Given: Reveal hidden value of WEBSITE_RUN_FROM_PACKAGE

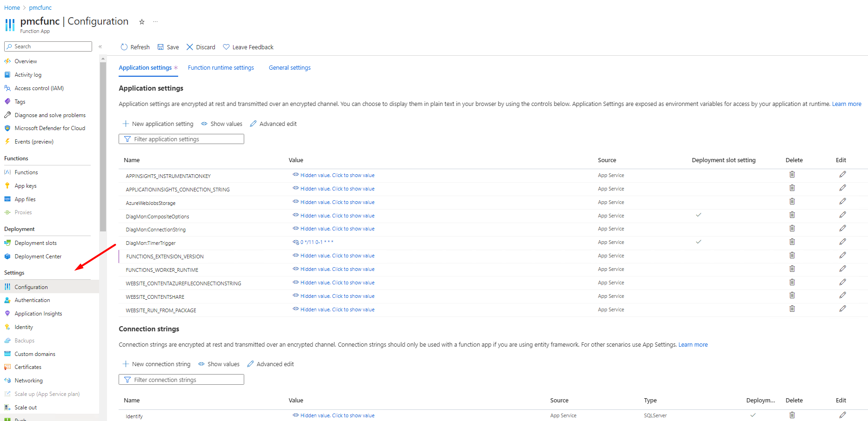Looking at the screenshot, I should [x=334, y=309].
